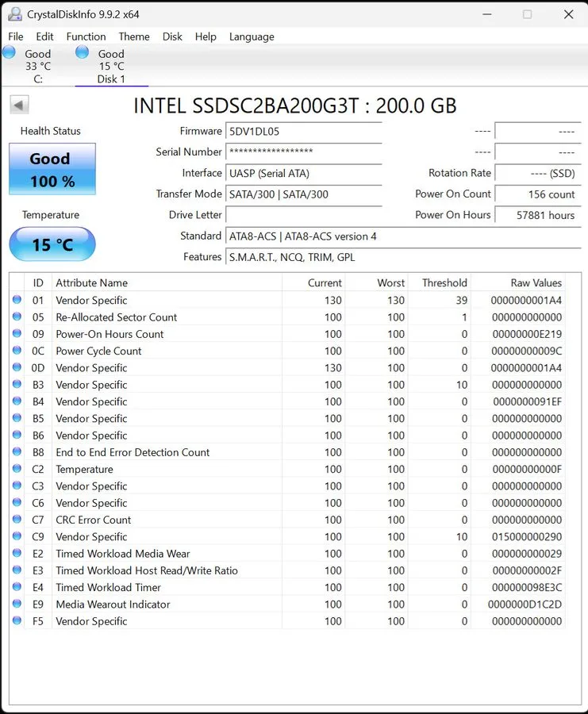Click status orb for attribute ID B6
Screen dimensions: 588x714
[17, 435]
